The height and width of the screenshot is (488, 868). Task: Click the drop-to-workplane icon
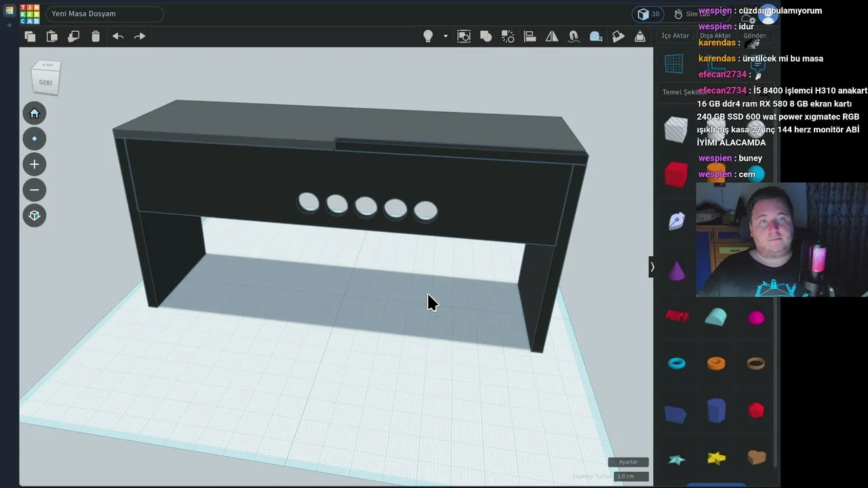click(640, 37)
